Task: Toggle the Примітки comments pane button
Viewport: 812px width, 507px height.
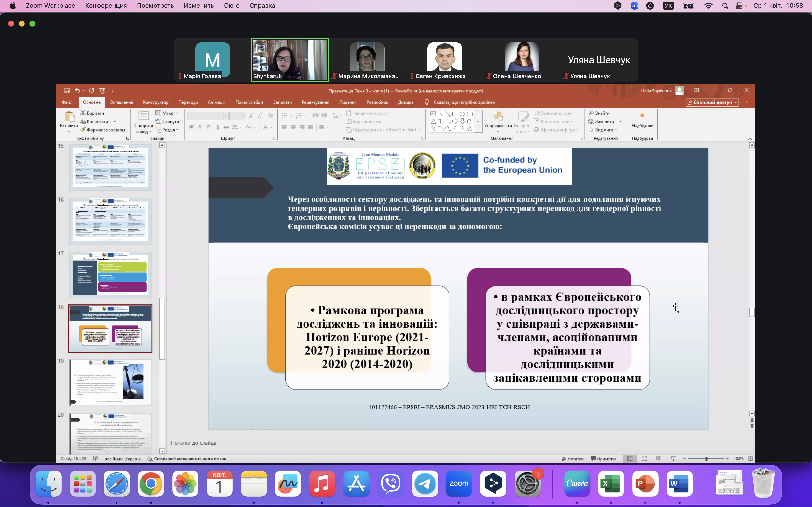Action: (x=603, y=459)
